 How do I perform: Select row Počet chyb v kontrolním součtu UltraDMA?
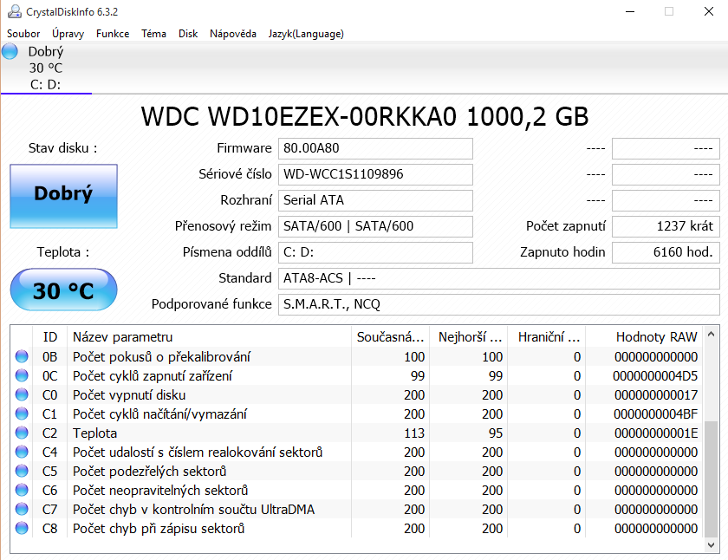pos(193,509)
